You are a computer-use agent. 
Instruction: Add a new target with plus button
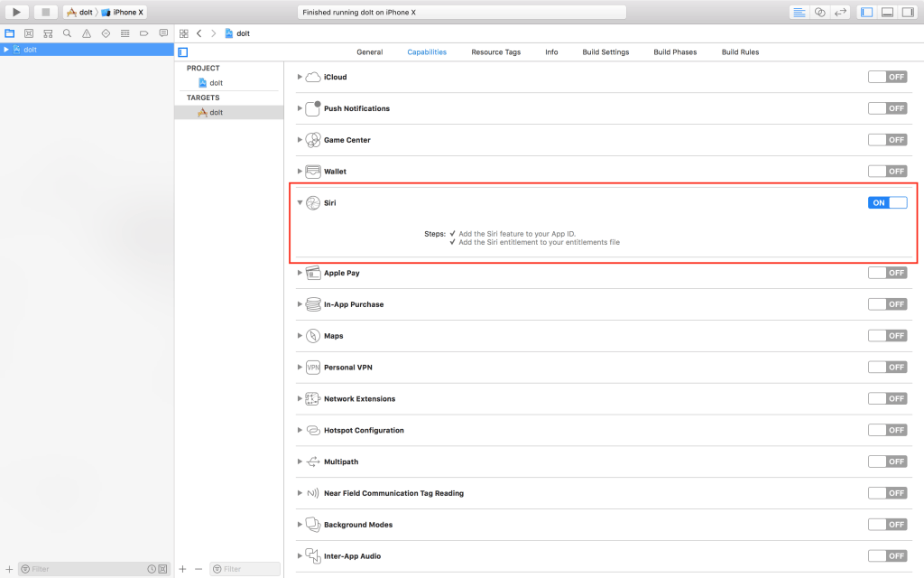click(183, 569)
